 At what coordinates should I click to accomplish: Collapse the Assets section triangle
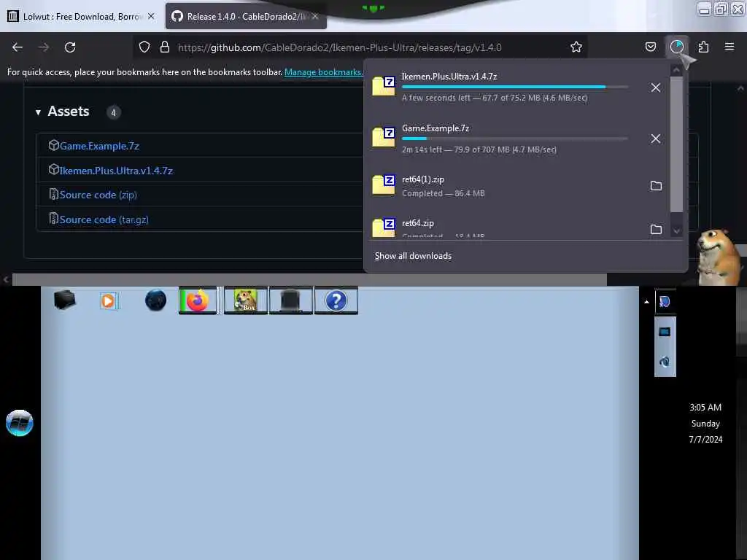38,112
